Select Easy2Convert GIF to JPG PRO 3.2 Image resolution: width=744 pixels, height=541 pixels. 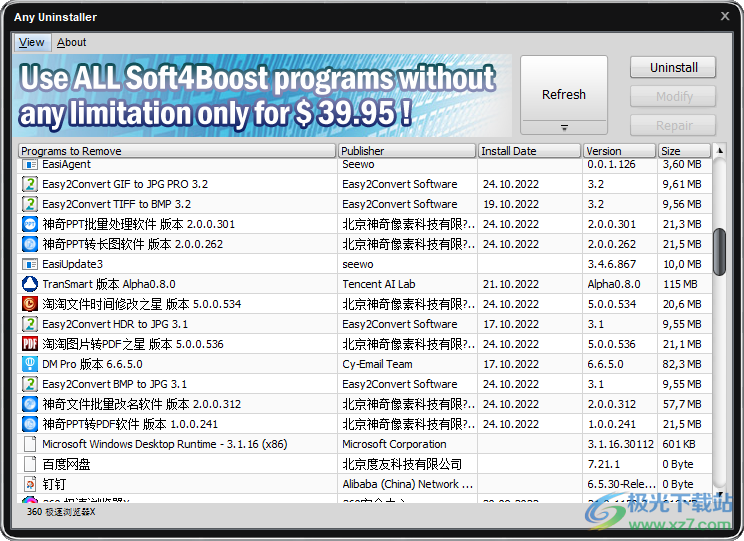click(364, 184)
